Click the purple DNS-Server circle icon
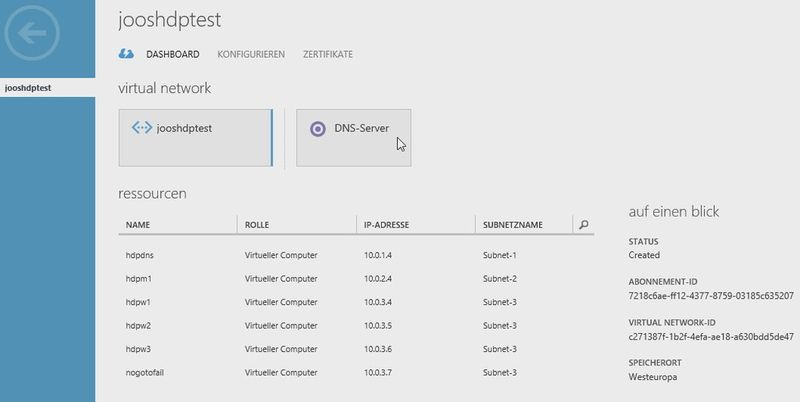 [318, 128]
